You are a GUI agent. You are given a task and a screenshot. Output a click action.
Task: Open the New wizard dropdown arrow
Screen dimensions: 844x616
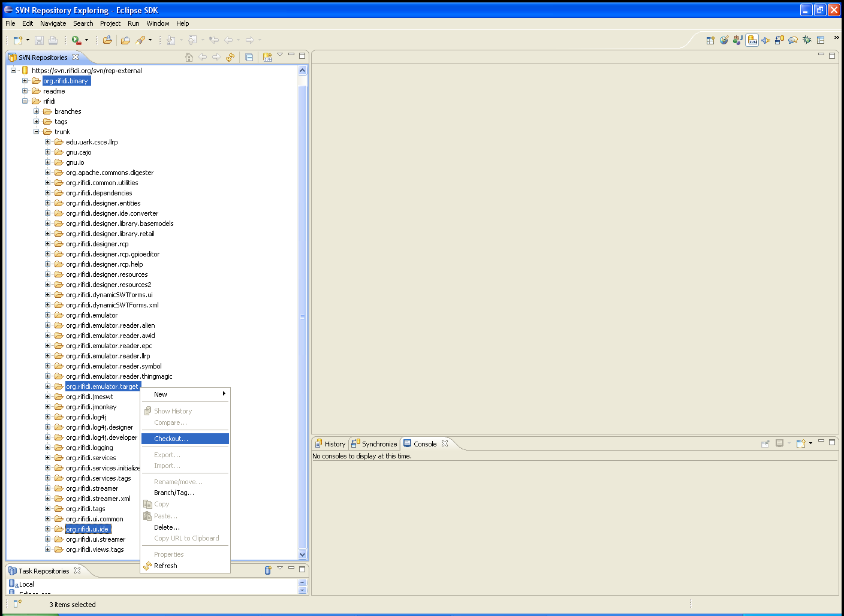pos(28,40)
